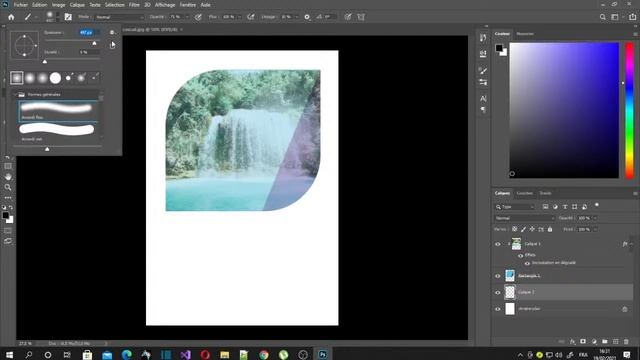Lock transparent pixels icon
The height and width of the screenshot is (360, 640).
pyautogui.click(x=515, y=229)
